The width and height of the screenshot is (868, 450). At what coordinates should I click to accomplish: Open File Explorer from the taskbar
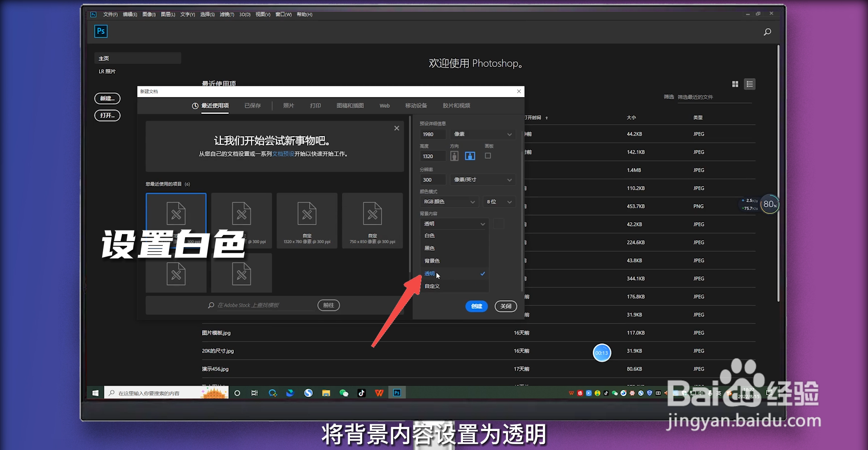pyautogui.click(x=326, y=393)
